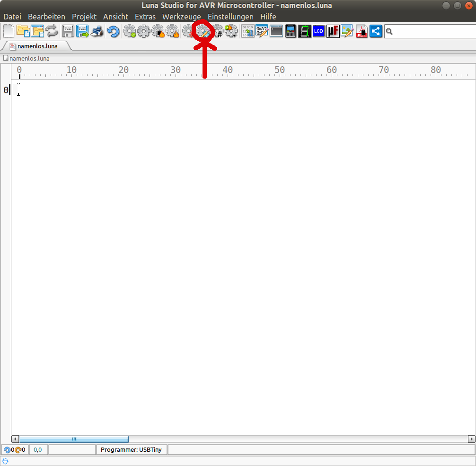Image resolution: width=476 pixels, height=466 pixels.
Task: Click the Programmer: USBTiny status field
Action: (x=131, y=450)
